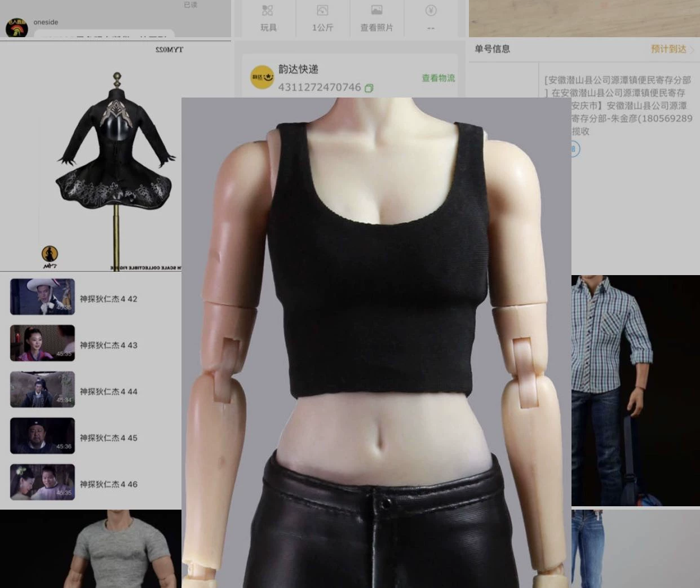Click the 查看物流 link
The image size is (700, 588).
coord(438,78)
